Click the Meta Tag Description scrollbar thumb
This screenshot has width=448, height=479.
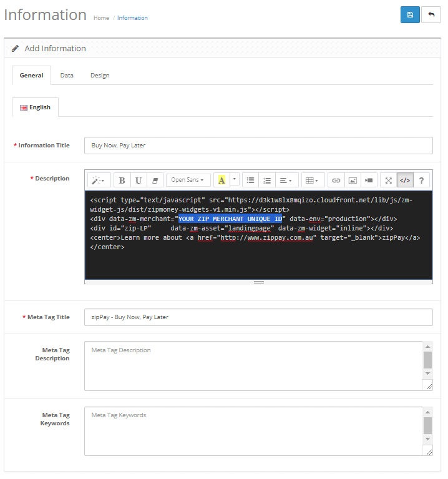[427, 360]
